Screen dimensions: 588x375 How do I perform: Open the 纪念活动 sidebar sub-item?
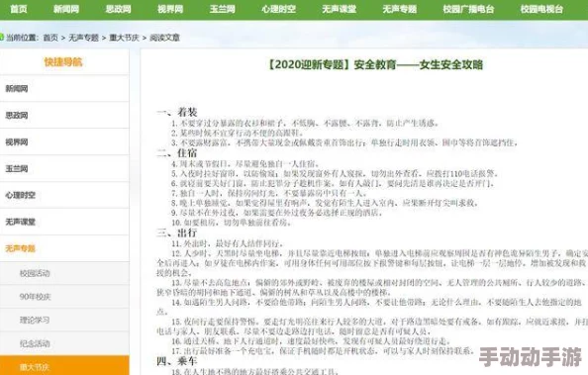tap(64, 343)
